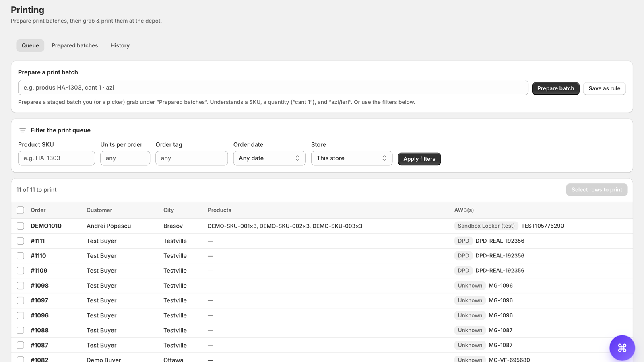
Task: Open the Prepared batches tab
Action: click(75, 45)
